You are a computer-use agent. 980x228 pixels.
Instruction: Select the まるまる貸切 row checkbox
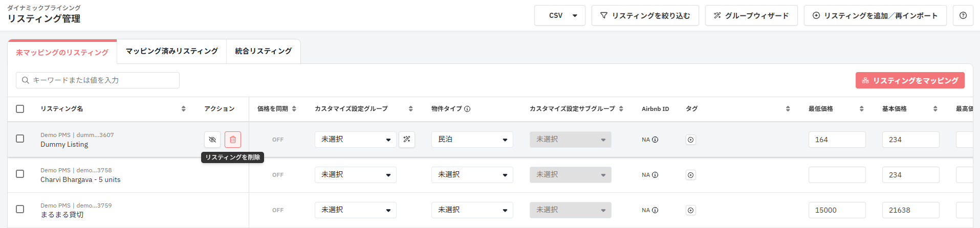tap(20, 209)
